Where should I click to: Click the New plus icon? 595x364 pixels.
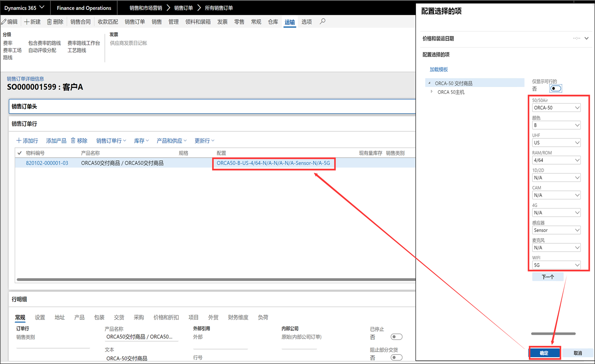coord(27,22)
